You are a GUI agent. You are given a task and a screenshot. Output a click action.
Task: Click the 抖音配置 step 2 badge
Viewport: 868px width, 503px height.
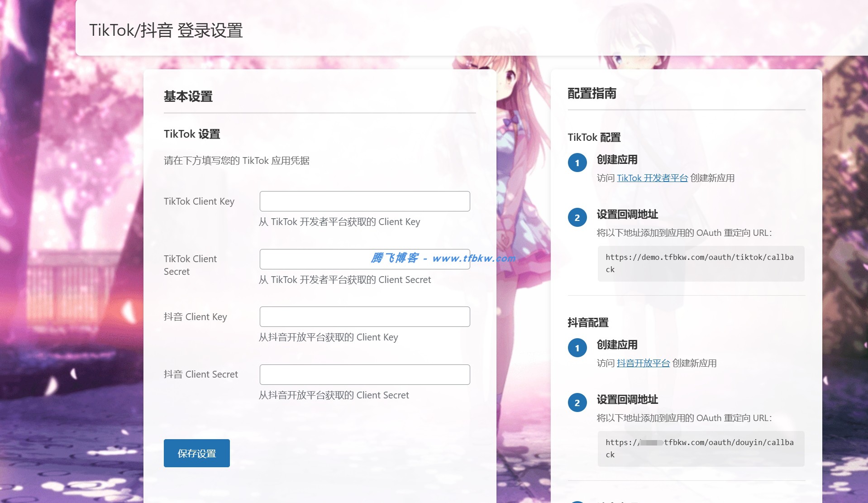tap(577, 402)
